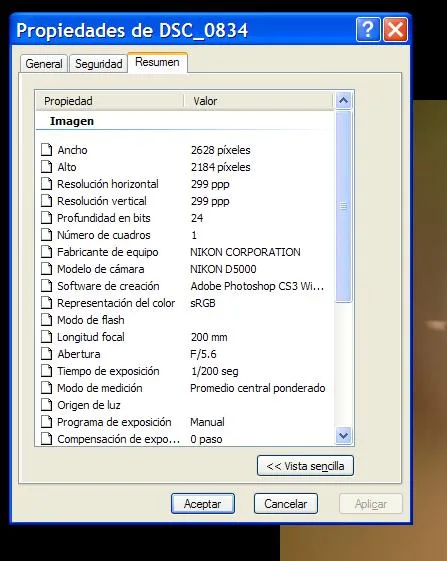This screenshot has height=561, width=447.
Task: Switch to the General tab
Action: point(44,64)
